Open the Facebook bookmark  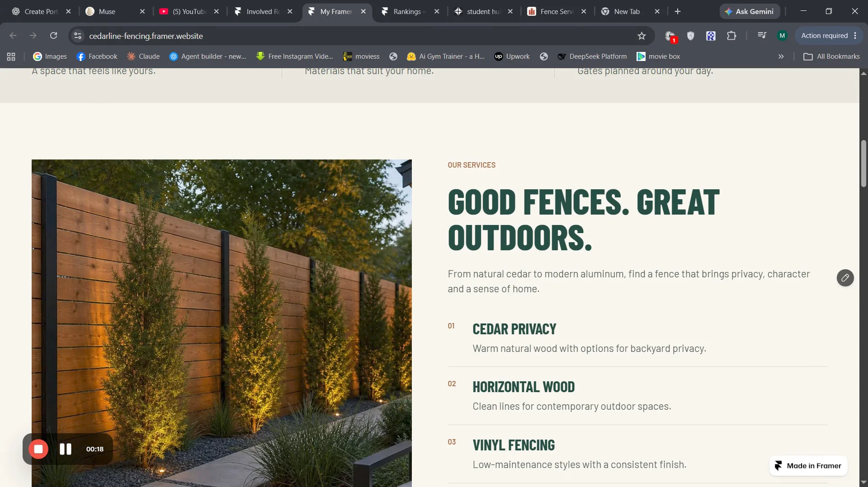pyautogui.click(x=97, y=56)
